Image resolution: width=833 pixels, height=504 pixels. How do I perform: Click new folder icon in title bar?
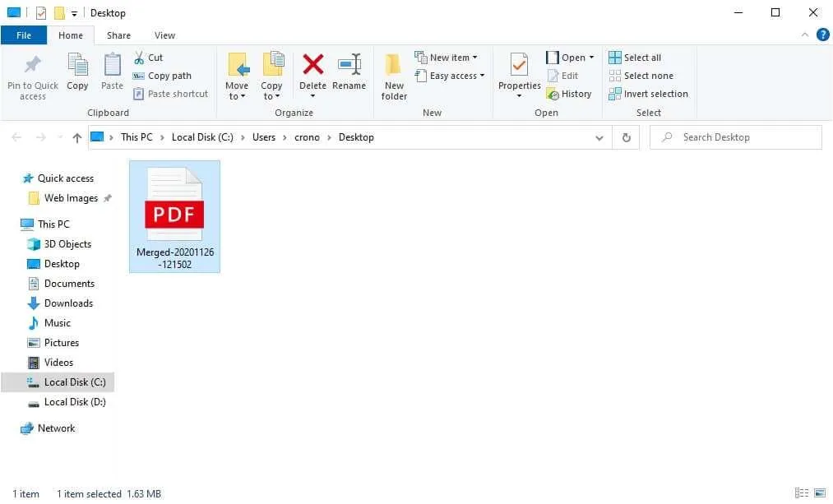coord(59,13)
